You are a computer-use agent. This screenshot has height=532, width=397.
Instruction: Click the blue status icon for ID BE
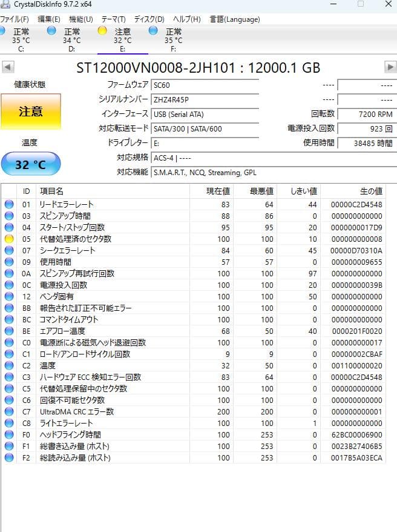(x=9, y=331)
